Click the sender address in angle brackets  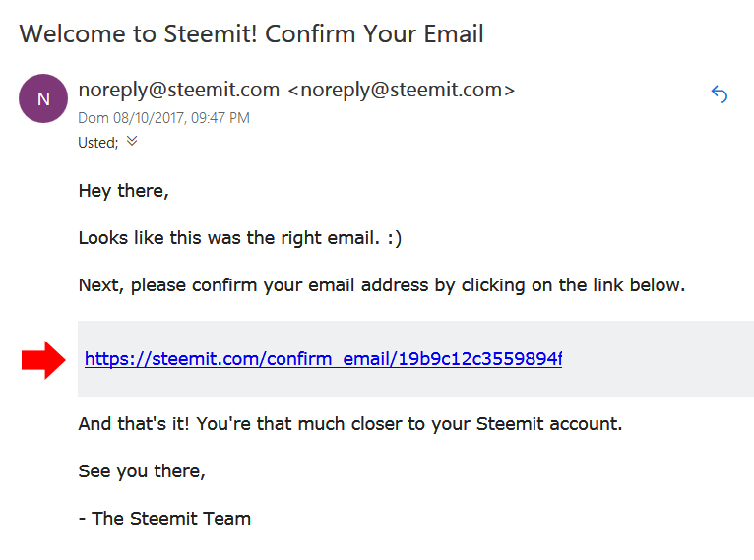pyautogui.click(x=401, y=90)
